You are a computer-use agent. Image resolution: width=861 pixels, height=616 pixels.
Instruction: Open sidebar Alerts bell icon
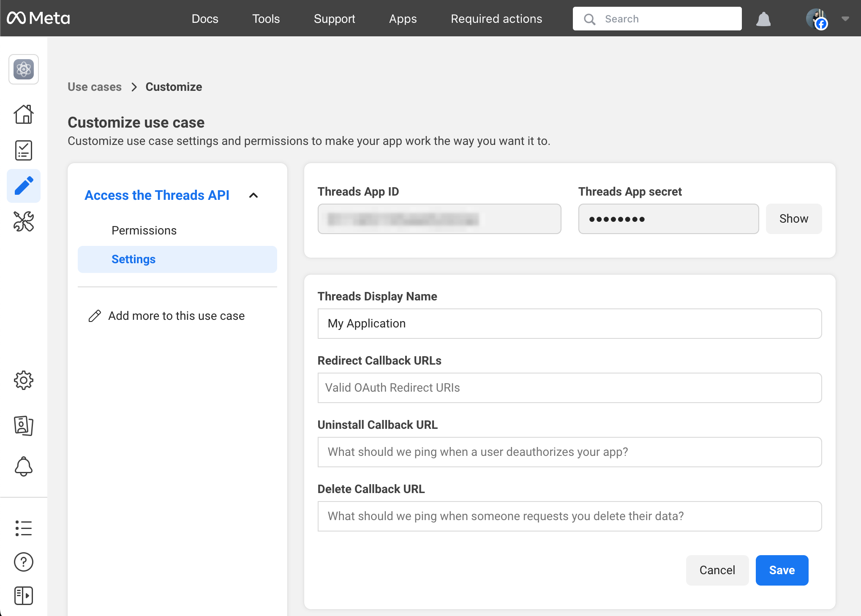(x=24, y=466)
